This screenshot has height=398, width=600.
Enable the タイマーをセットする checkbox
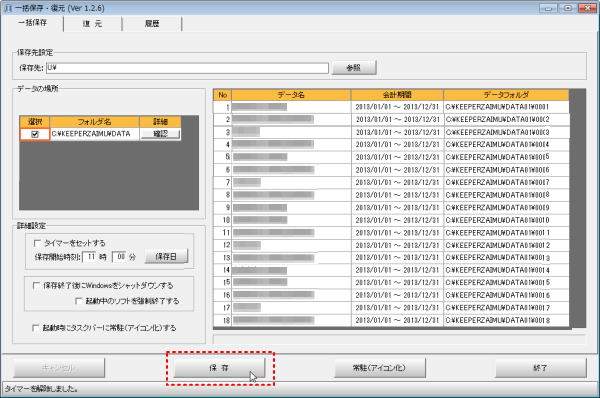pos(37,243)
